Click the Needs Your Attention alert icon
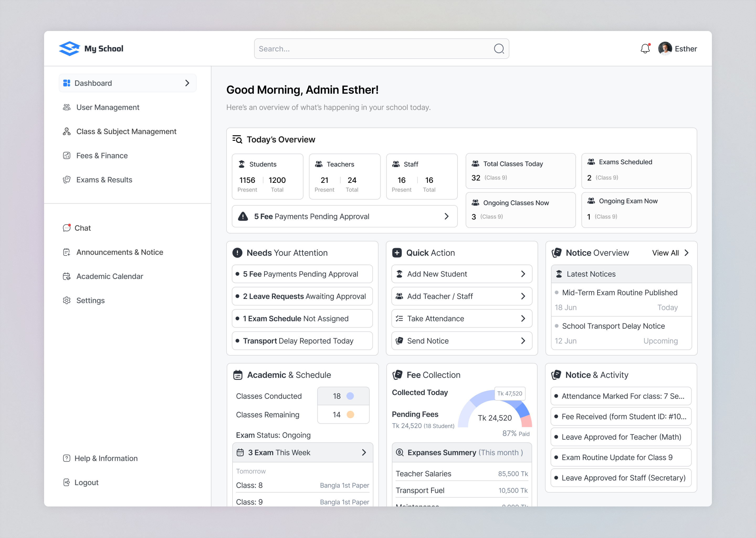756x538 pixels. (x=237, y=253)
